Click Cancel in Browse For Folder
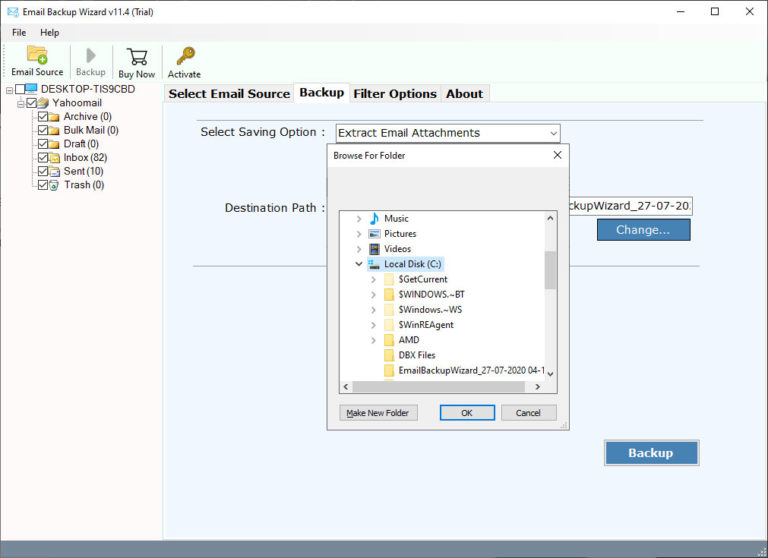Screen dimensions: 768x558 click(x=528, y=413)
